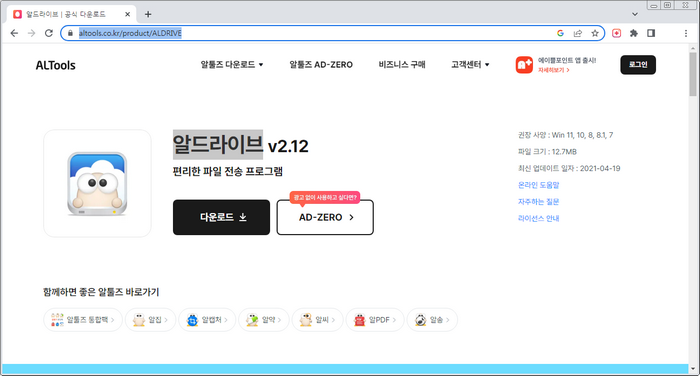Click the scrollbar down arrow

tap(693, 369)
